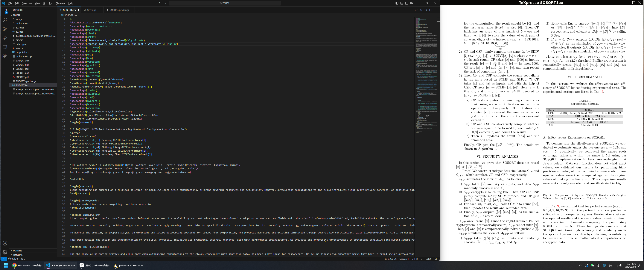The image size is (644, 270).
Task: Split the editor down with layout icon
Action: pos(431,10)
